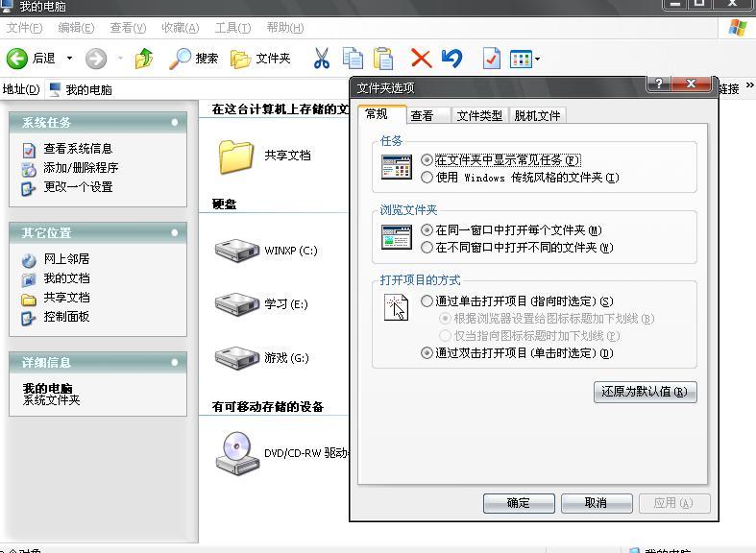Click the Windows flag logo icon
The height and width of the screenshot is (553, 756).
tap(738, 28)
